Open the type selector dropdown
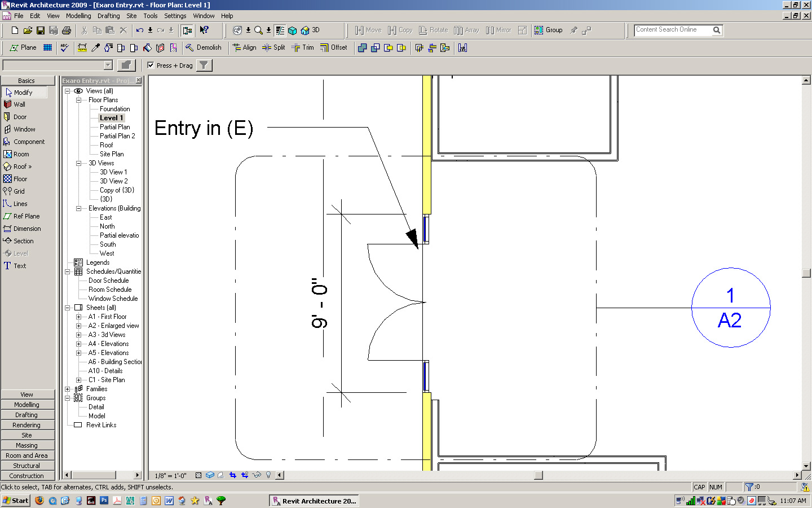This screenshot has width=812, height=508. click(108, 65)
